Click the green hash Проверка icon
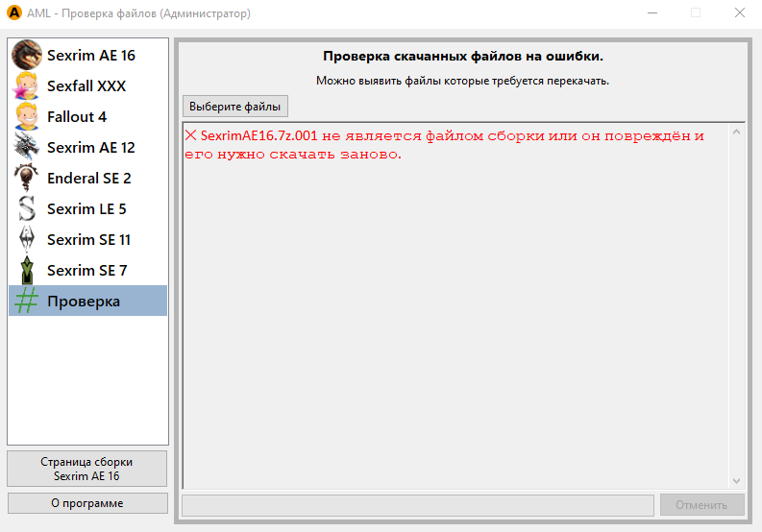 pyautogui.click(x=27, y=302)
